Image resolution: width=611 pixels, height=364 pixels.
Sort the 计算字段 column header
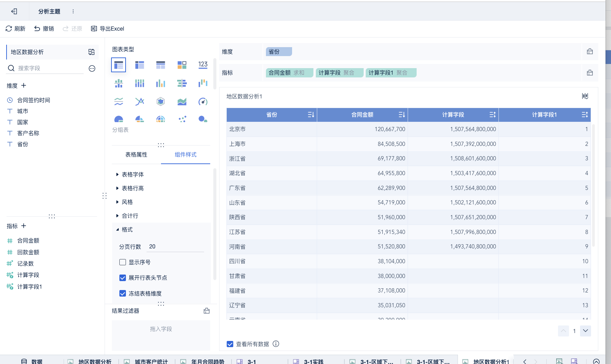tap(493, 115)
